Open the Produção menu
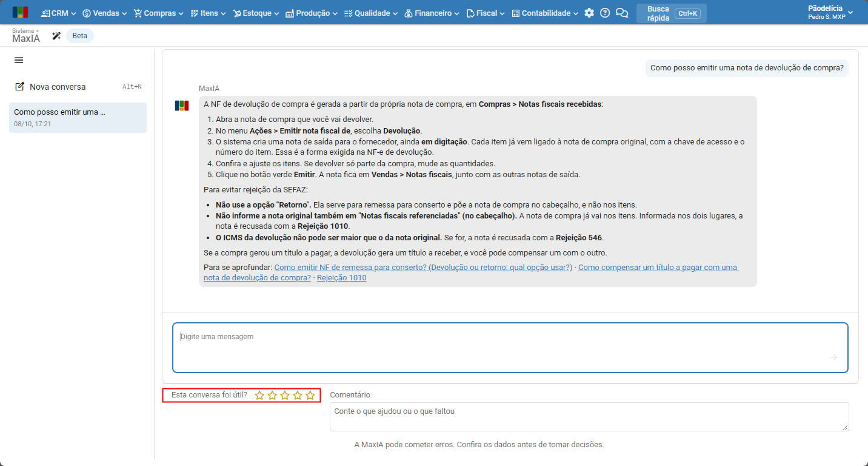The width and height of the screenshot is (868, 466). (312, 13)
